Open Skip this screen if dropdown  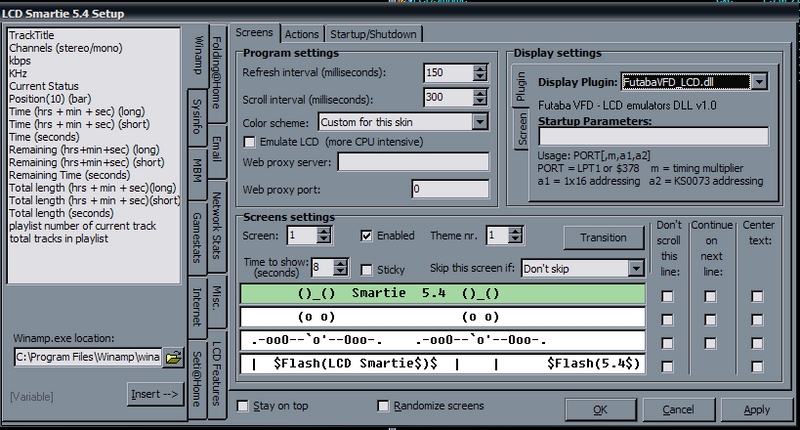tap(636, 268)
